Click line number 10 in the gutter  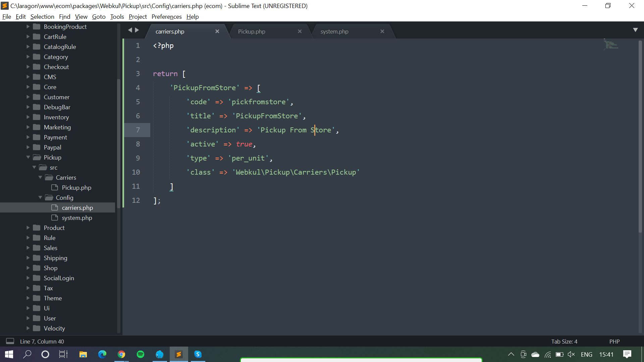click(136, 172)
